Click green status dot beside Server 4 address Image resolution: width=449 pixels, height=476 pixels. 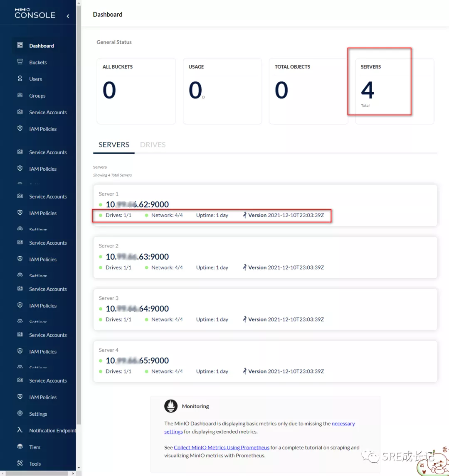point(101,361)
